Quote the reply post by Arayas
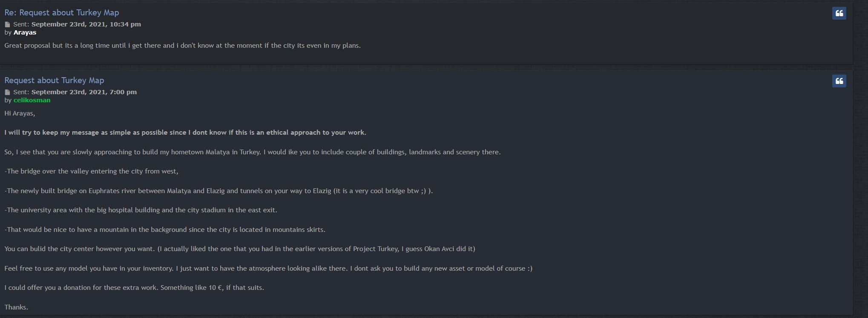The image size is (868, 318). click(839, 13)
